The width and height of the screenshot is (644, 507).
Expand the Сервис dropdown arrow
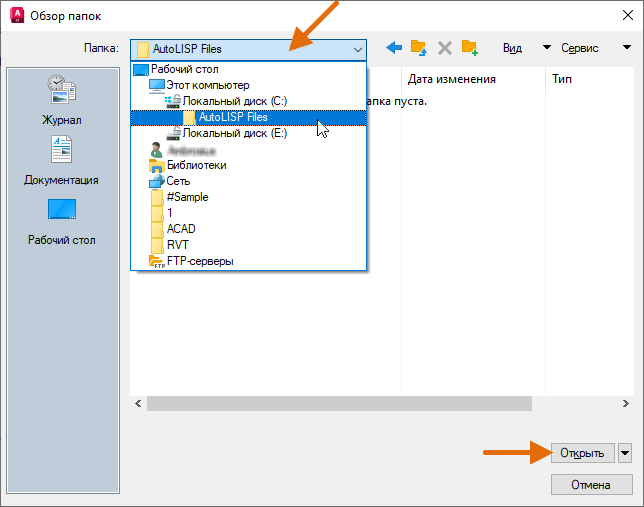tap(627, 48)
